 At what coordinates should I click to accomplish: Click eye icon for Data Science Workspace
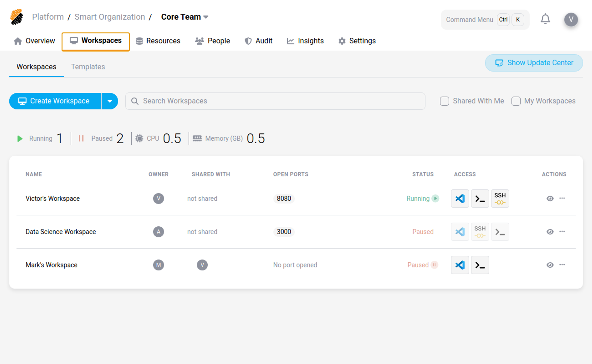click(x=550, y=232)
